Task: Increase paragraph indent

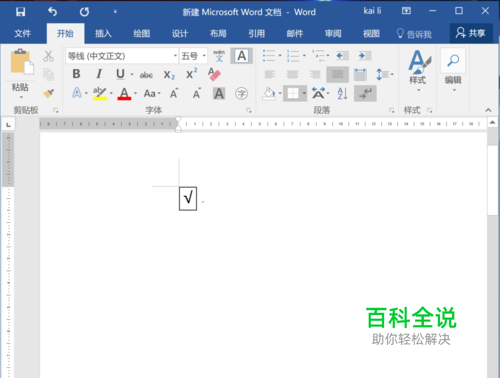Action: 365,56
